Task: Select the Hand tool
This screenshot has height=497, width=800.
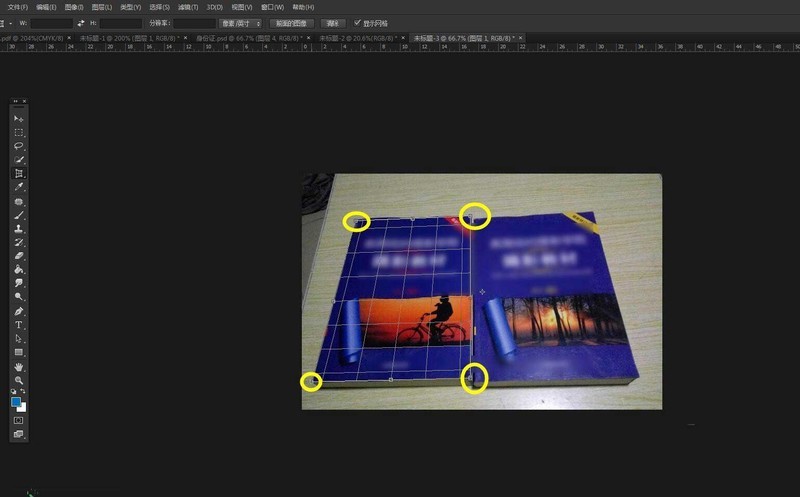Action: coord(19,367)
